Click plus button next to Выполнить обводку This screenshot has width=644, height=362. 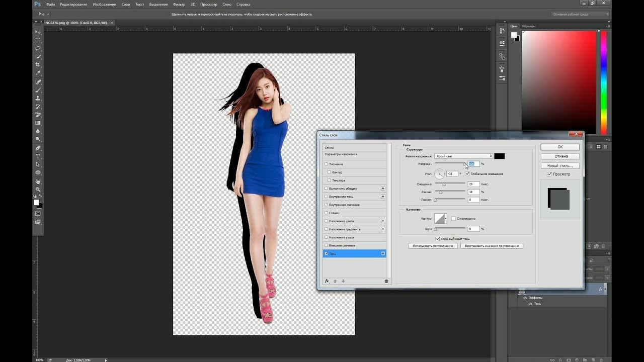pyautogui.click(x=383, y=189)
